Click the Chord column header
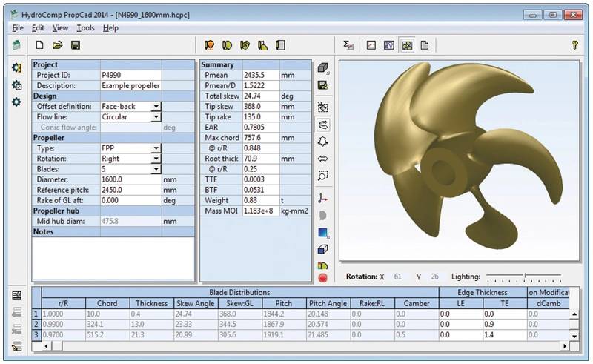The width and height of the screenshot is (593, 364). 107,303
